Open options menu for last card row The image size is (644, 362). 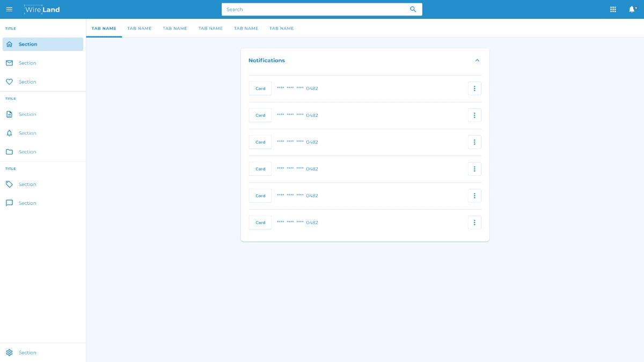(474, 223)
